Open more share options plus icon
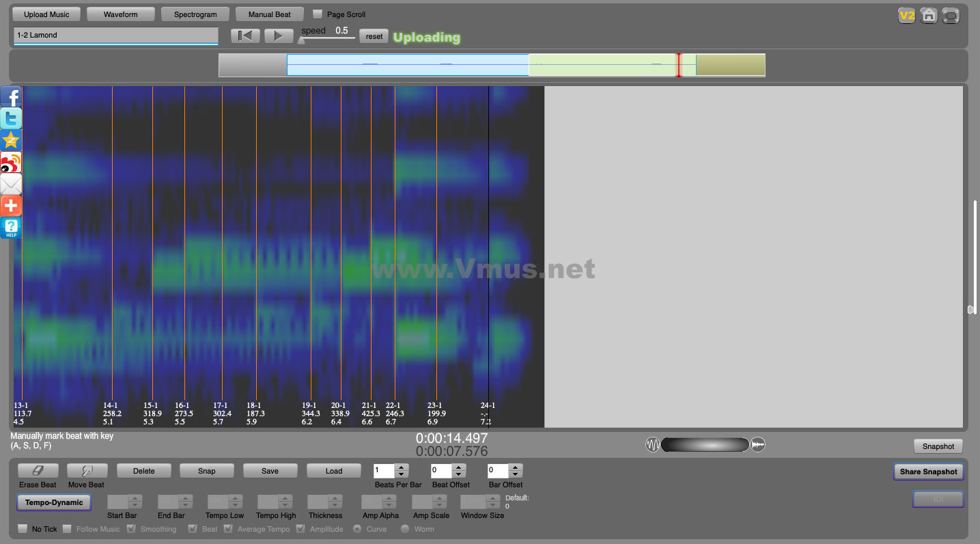980x544 pixels. coord(11,206)
